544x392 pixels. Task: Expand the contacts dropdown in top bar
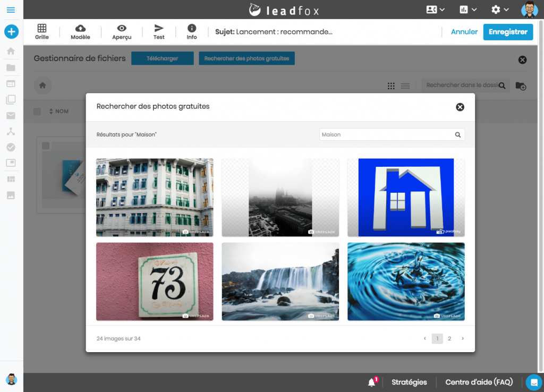436,10
